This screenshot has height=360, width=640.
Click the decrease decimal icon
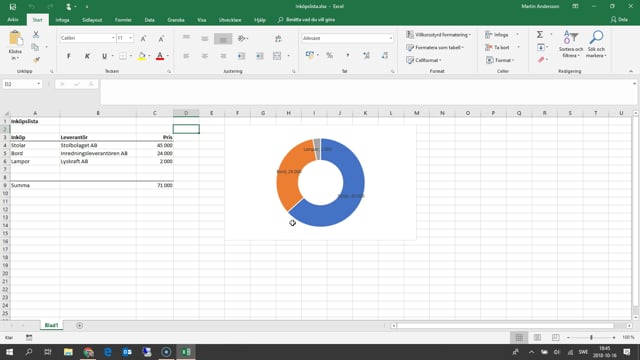(384, 55)
